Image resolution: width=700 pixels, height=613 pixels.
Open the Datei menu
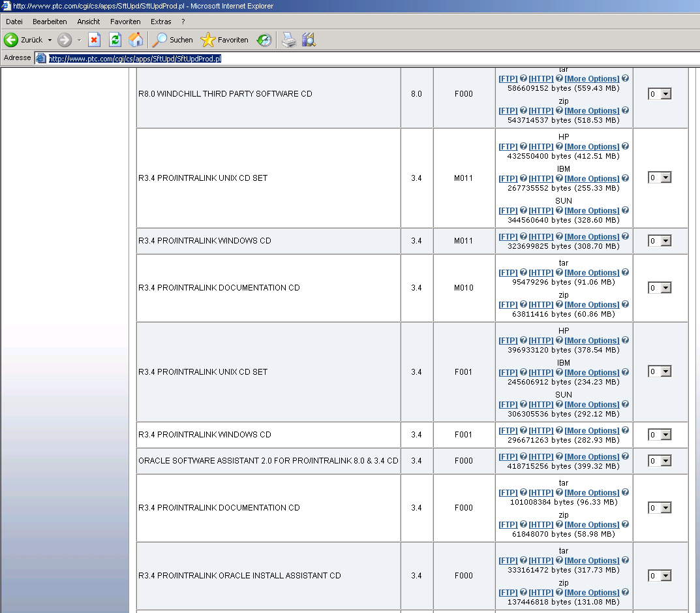(x=14, y=22)
